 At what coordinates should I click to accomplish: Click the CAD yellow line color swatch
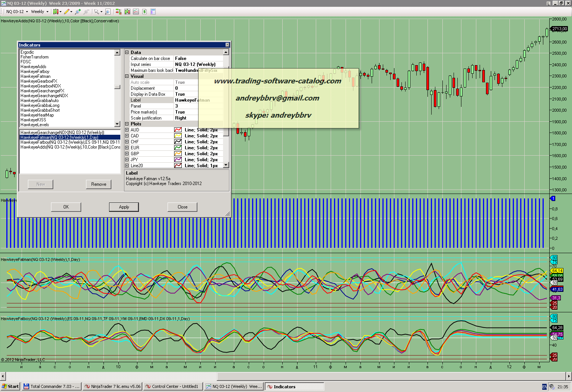click(x=178, y=136)
